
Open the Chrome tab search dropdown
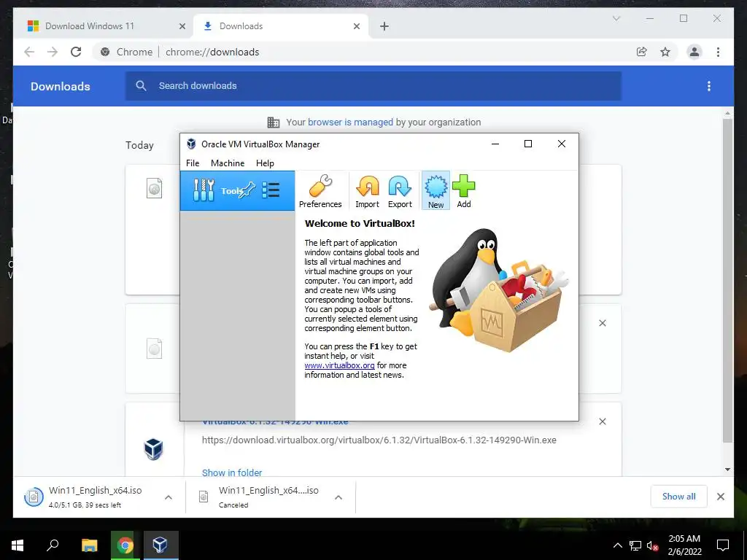click(616, 18)
